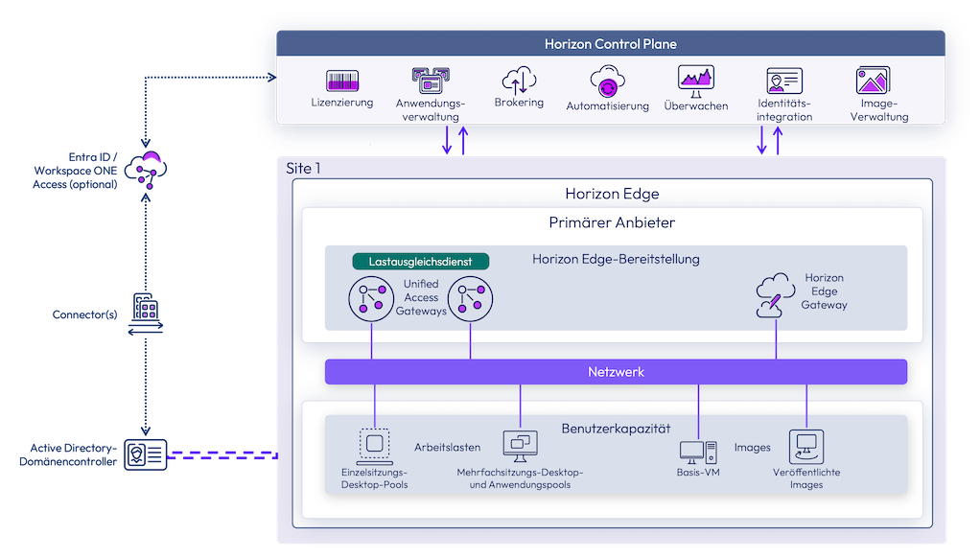Click the Automatisierung label
The height and width of the screenshot is (558, 980).
[608, 106]
